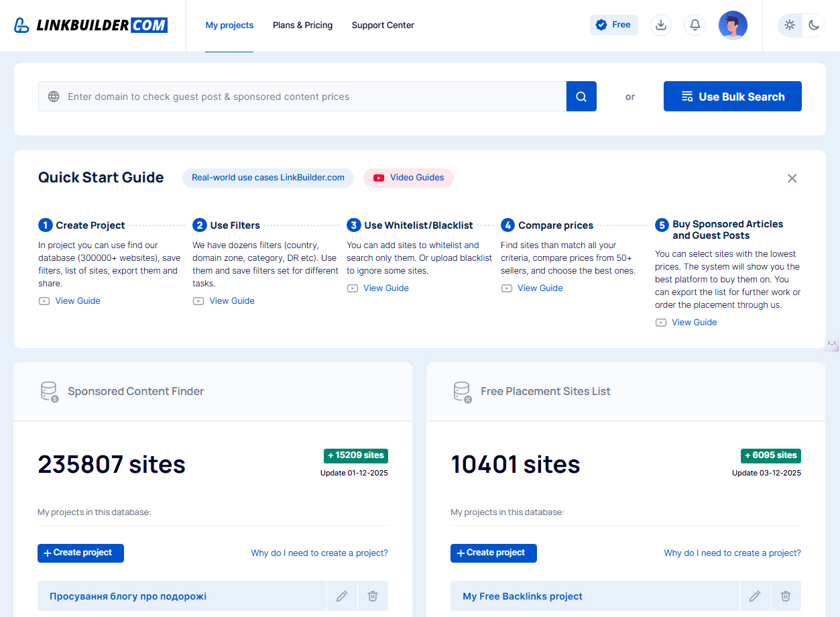This screenshot has height=617, width=840.
Task: Click the Free Placement Sites List database icon
Action: coord(462,391)
